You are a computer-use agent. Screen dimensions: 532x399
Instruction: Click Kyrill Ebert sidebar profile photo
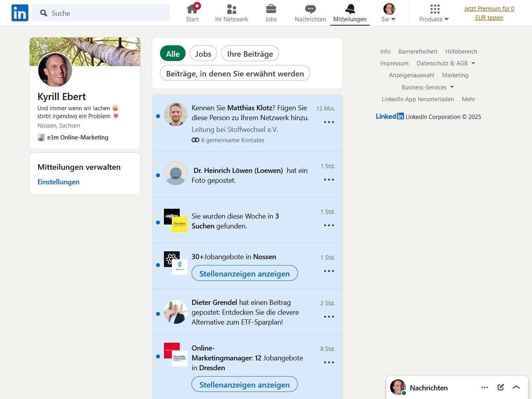click(55, 70)
